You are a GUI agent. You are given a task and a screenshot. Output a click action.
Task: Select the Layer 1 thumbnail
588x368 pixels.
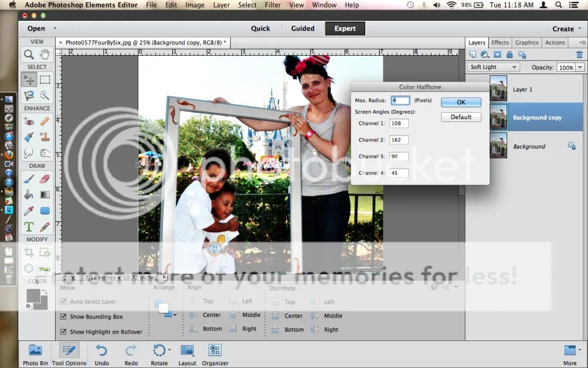click(x=498, y=88)
